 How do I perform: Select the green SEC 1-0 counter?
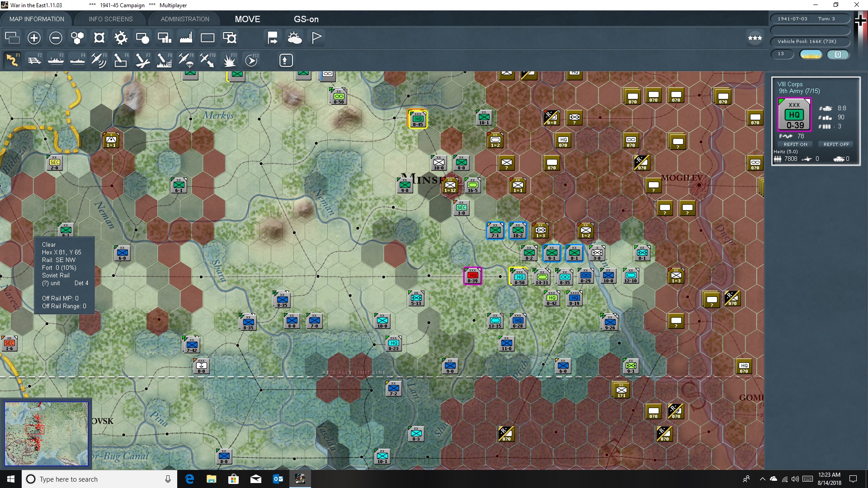pyautogui.click(x=461, y=208)
